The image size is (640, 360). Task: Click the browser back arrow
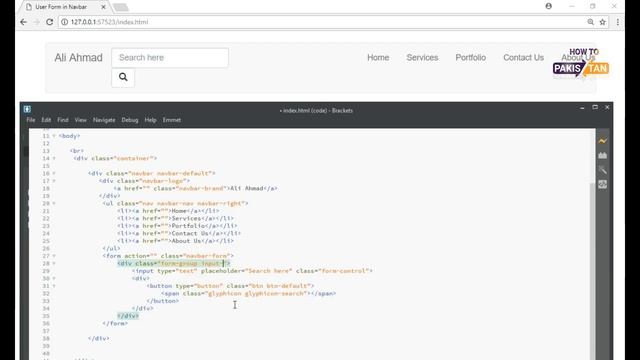click(23, 22)
